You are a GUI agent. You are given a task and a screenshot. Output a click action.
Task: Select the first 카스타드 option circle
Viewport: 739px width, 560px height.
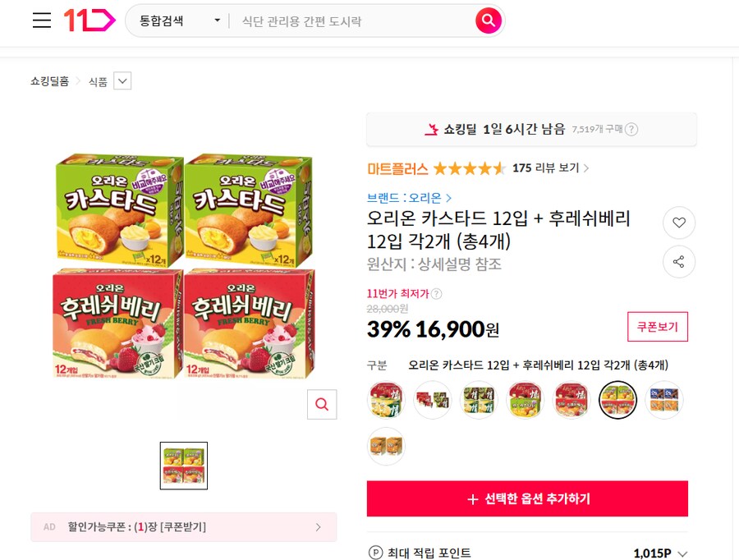click(386, 400)
